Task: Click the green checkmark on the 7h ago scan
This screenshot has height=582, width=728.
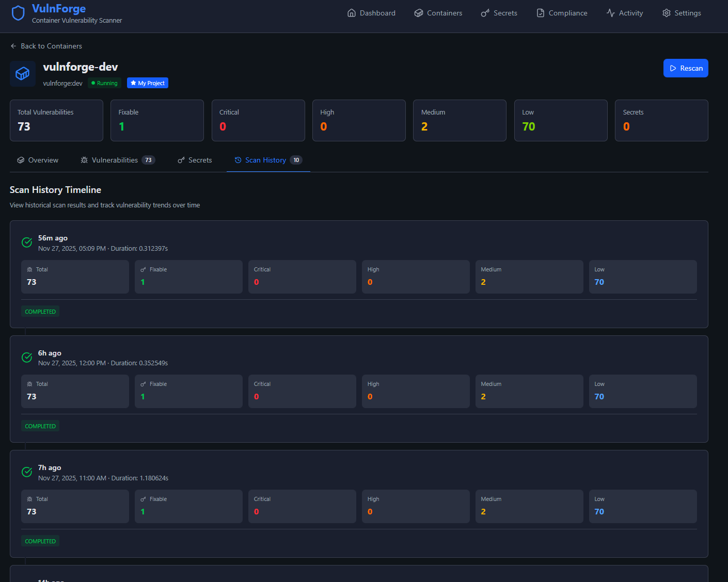Action: tap(27, 472)
